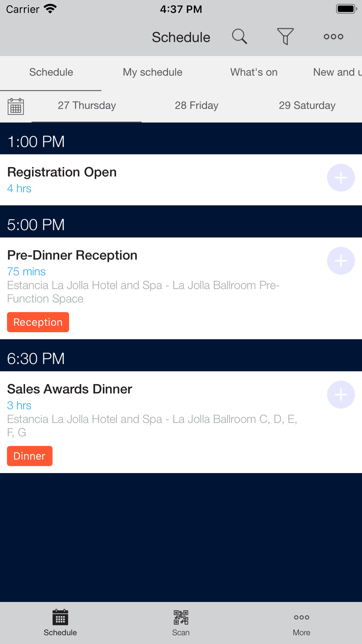The height and width of the screenshot is (644, 362).
Task: Open the three-dot options menu in header
Action: pos(333,37)
